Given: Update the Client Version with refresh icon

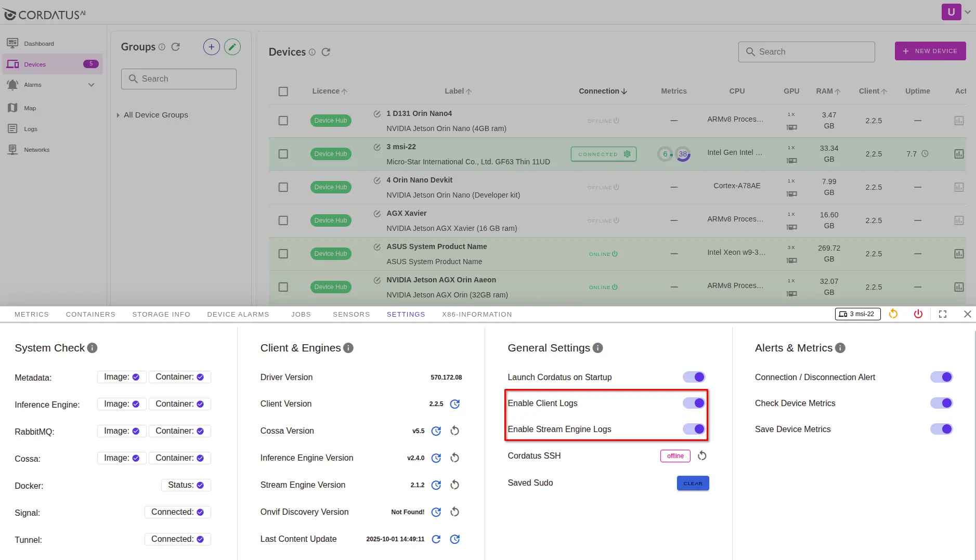Looking at the screenshot, I should (x=454, y=404).
